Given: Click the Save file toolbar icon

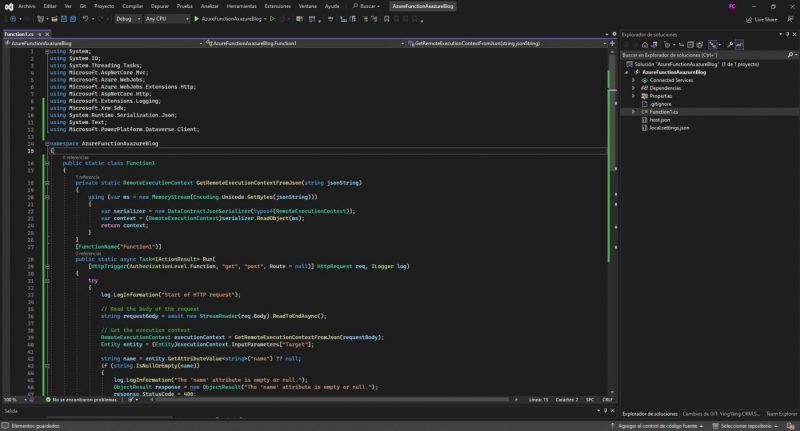Looking at the screenshot, I should pos(64,19).
